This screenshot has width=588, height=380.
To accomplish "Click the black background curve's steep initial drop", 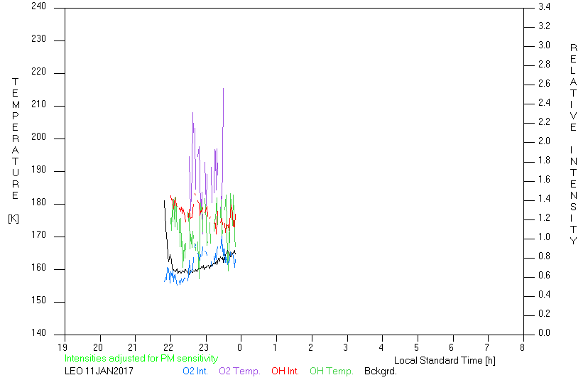I will 165,229.
